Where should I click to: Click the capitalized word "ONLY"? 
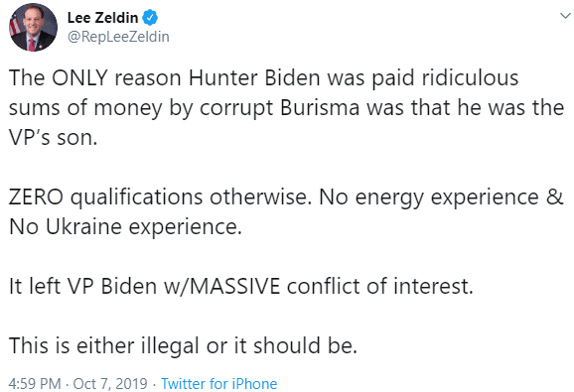click(x=79, y=77)
